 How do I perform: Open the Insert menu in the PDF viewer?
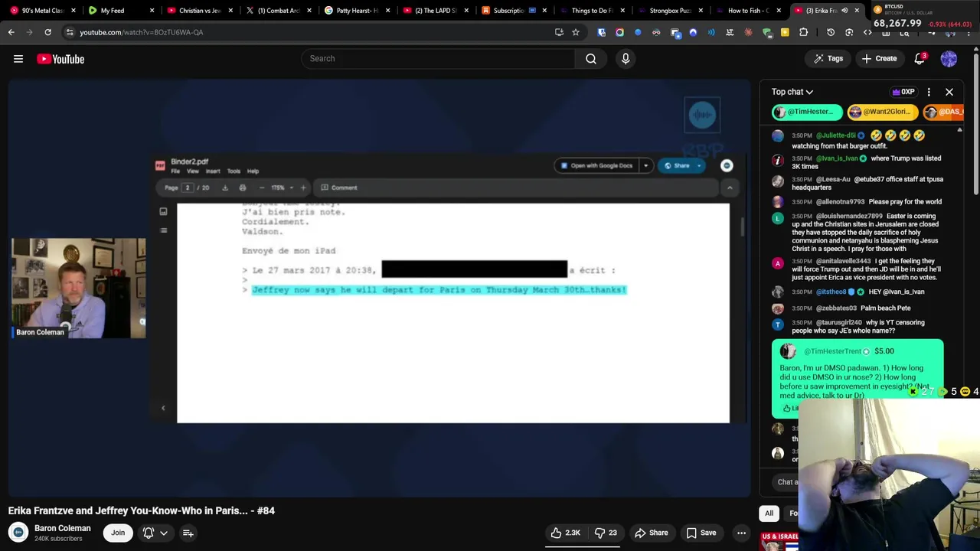click(213, 171)
